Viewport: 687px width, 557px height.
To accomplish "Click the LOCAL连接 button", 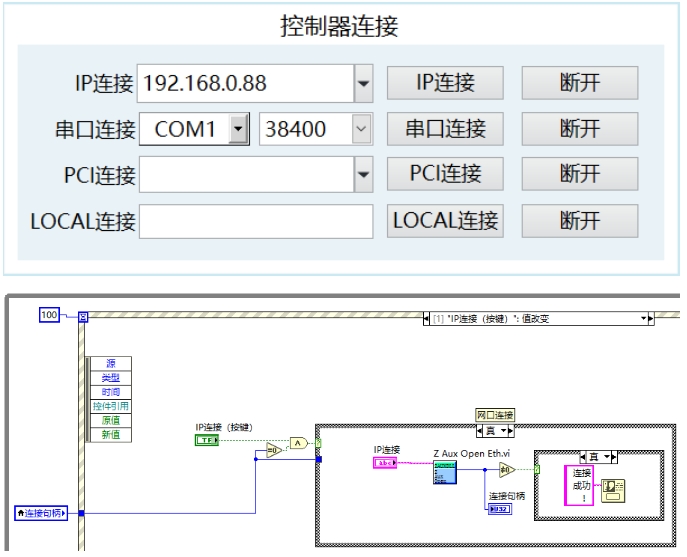I will pos(445,221).
